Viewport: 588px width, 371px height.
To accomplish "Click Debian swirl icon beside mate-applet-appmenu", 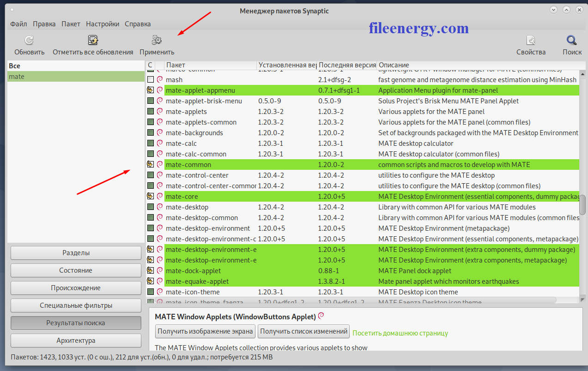I will click(x=160, y=90).
